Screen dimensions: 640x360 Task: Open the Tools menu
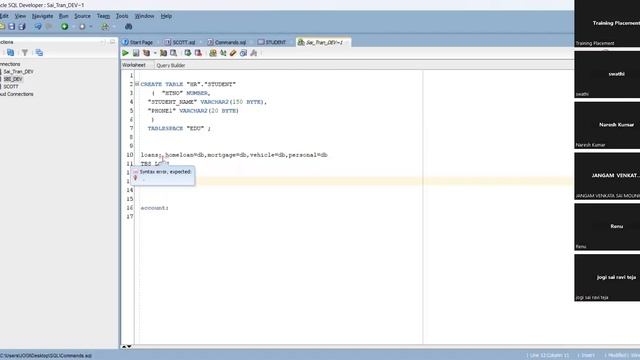point(122,16)
